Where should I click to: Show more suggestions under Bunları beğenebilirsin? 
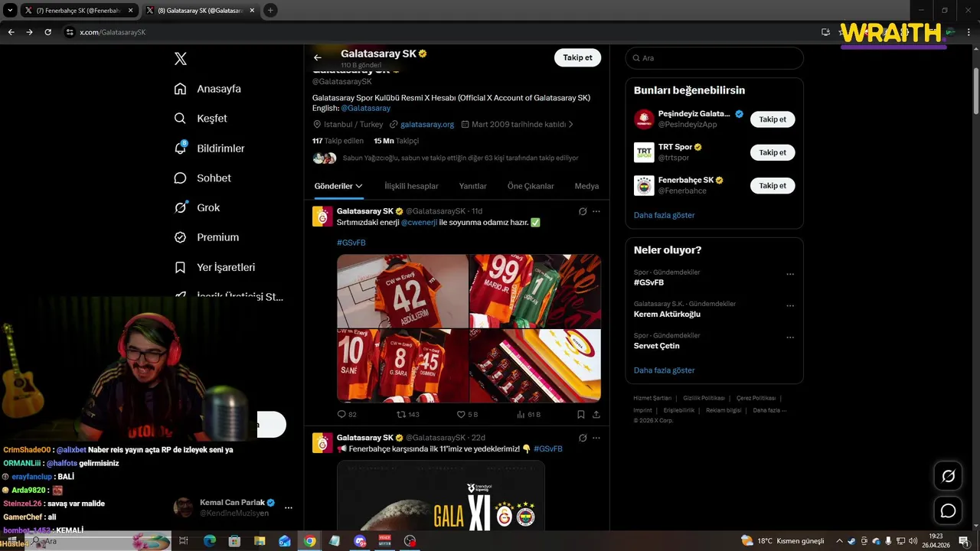coord(664,215)
